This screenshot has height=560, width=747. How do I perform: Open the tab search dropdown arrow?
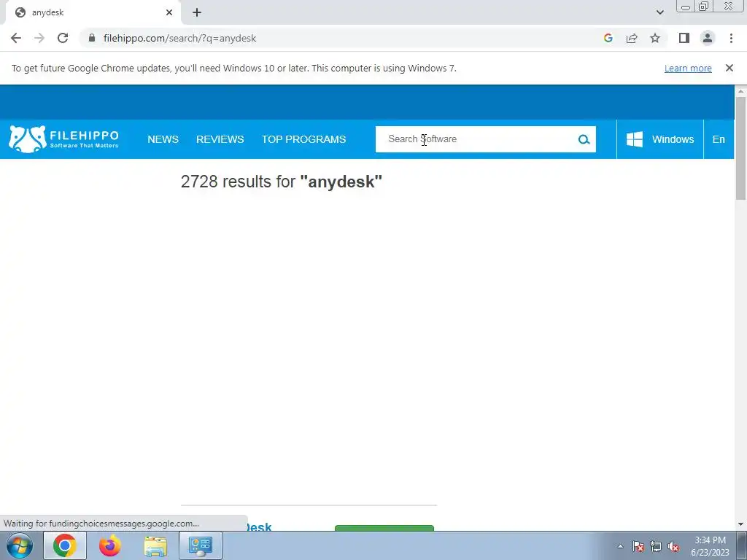point(659,12)
